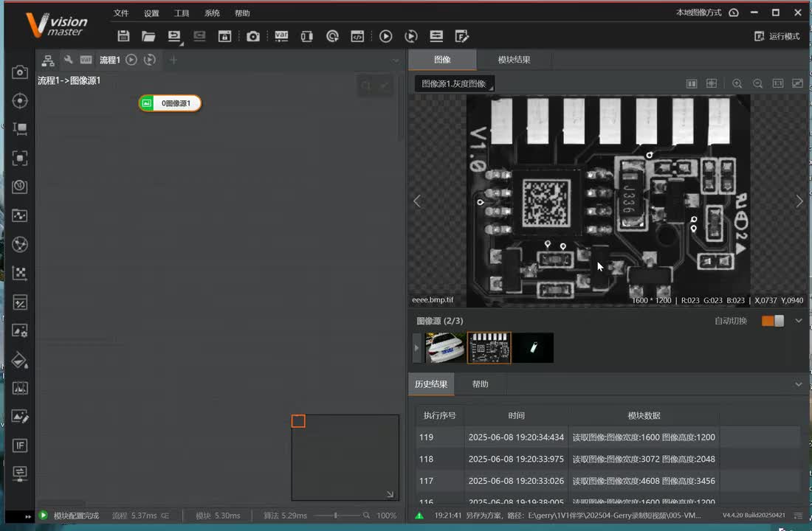Click the save solution icon in toolbar
The width and height of the screenshot is (812, 531).
pyautogui.click(x=123, y=36)
